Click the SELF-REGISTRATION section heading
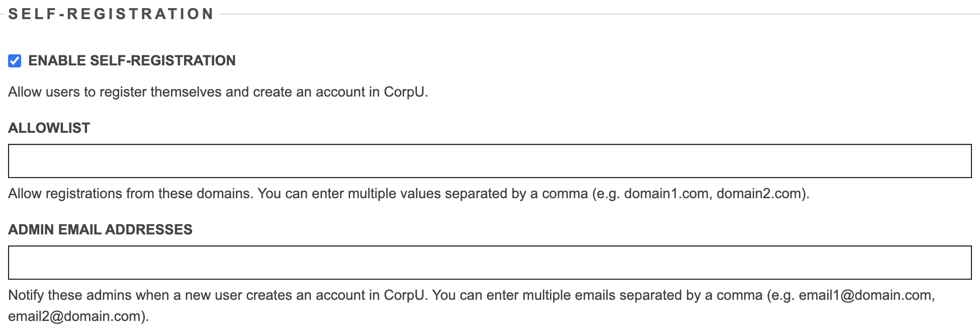Screen dimensions: 980x331 click(x=111, y=14)
